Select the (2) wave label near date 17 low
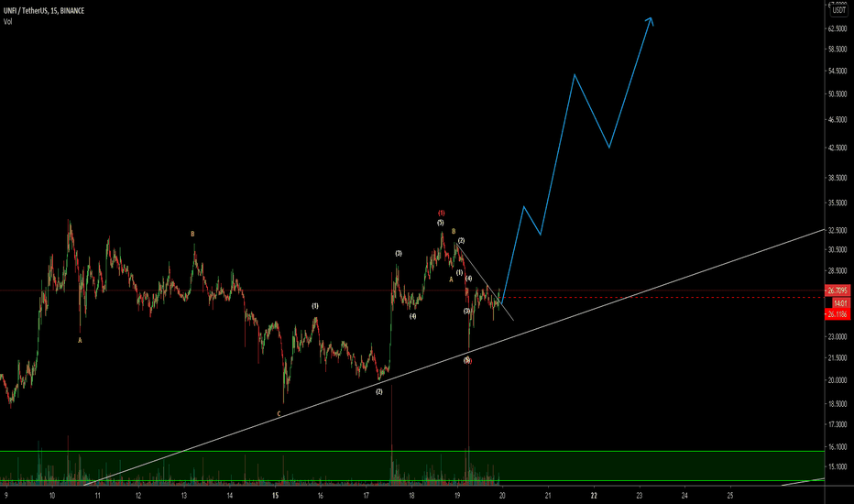Screen dimensions: 854x504 click(x=379, y=392)
